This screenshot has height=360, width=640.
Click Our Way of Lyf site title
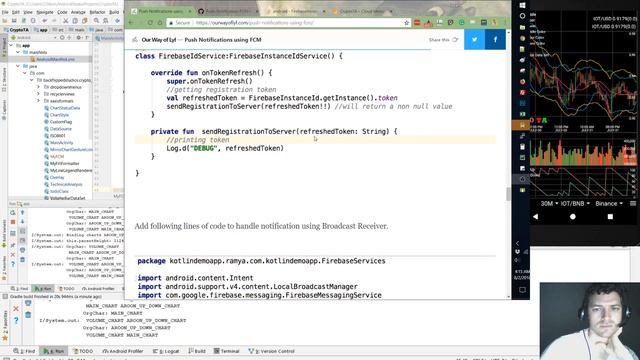(159, 40)
